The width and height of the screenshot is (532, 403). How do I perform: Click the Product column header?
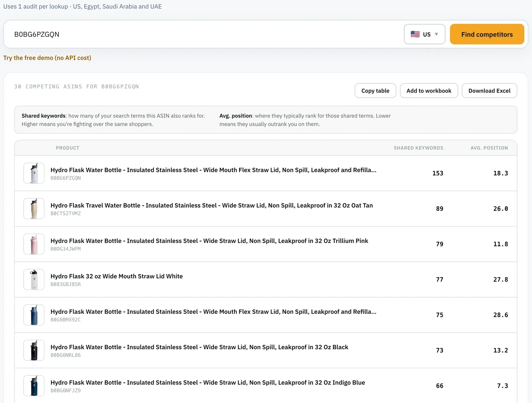68,148
